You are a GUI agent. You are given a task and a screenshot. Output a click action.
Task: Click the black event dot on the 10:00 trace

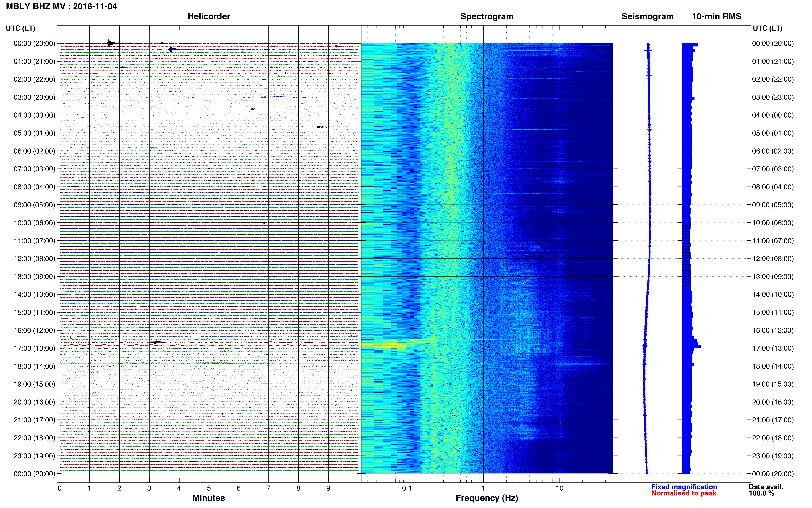click(264, 222)
